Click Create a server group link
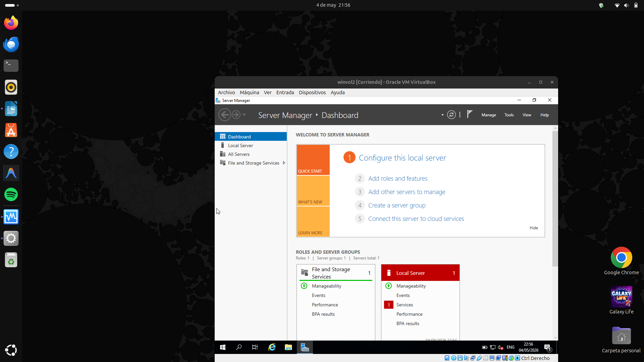644x362 pixels. point(397,205)
